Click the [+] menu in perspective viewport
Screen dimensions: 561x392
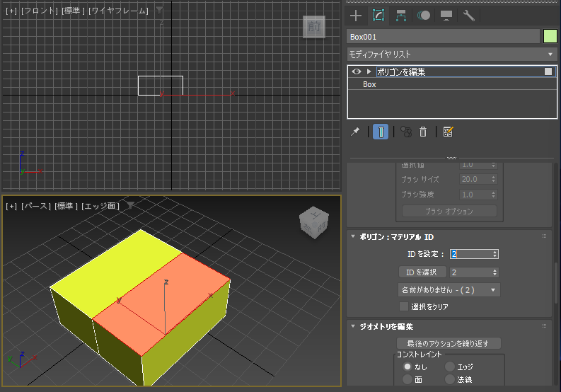(x=11, y=206)
